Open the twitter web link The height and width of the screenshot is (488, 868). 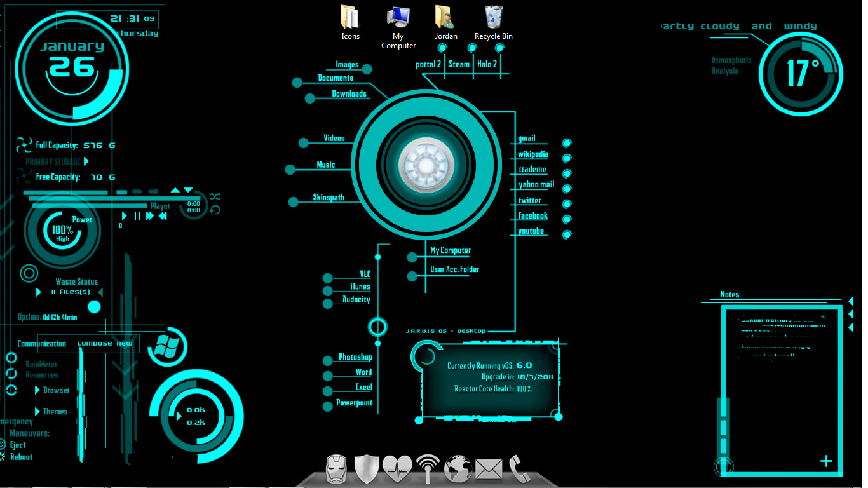coord(530,201)
